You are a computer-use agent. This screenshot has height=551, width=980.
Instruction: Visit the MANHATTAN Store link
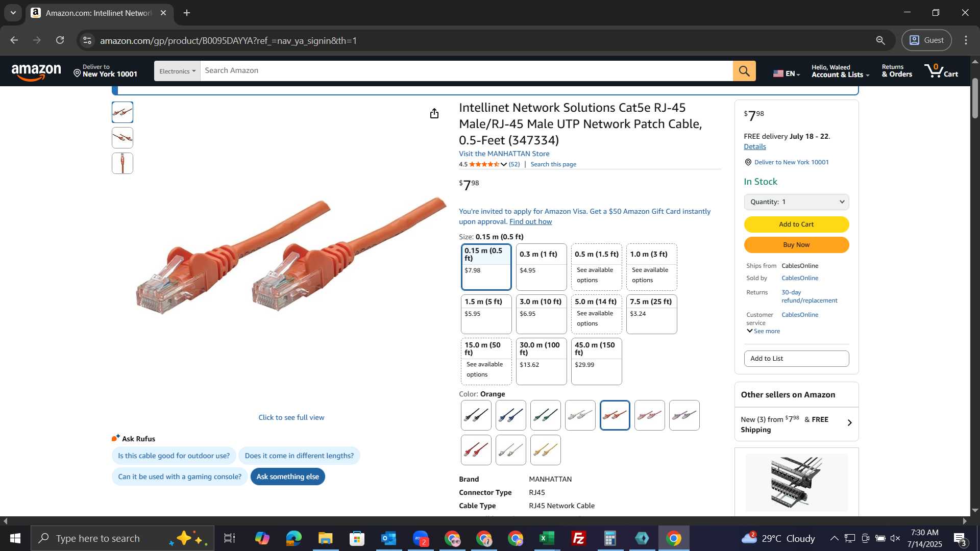(504, 154)
